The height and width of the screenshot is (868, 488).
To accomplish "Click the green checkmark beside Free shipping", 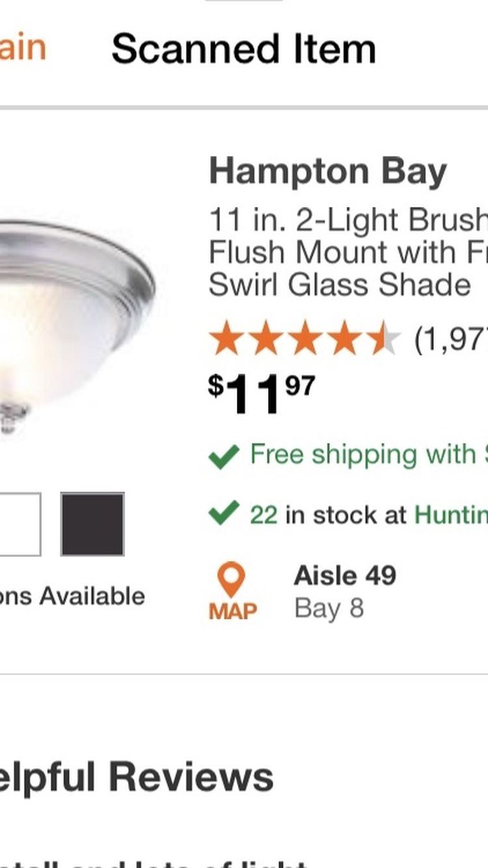I will [223, 456].
